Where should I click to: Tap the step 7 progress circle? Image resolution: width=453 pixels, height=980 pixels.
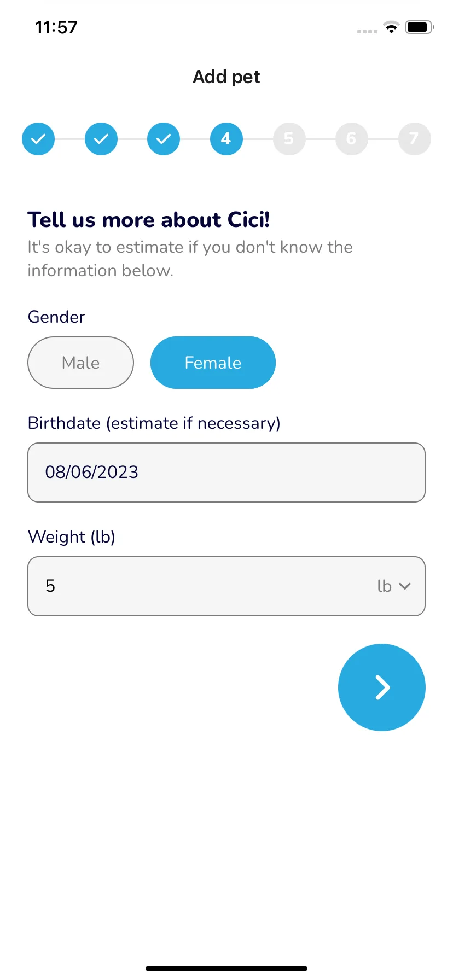tap(414, 139)
